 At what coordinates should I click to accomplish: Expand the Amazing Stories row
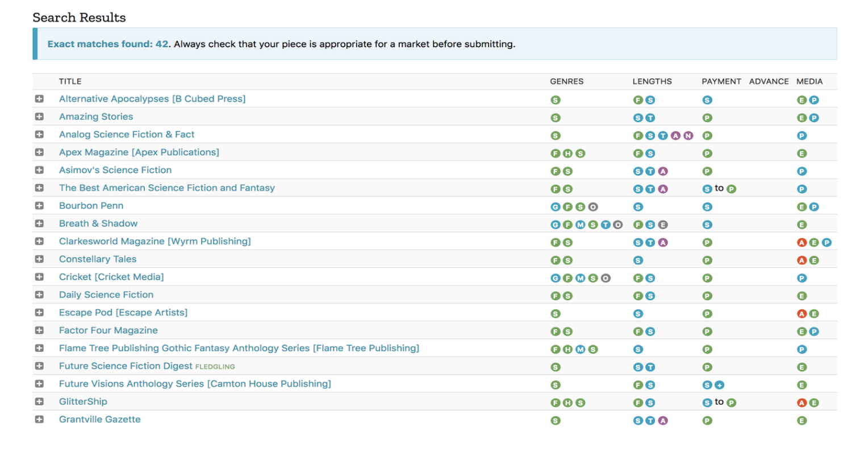click(39, 117)
